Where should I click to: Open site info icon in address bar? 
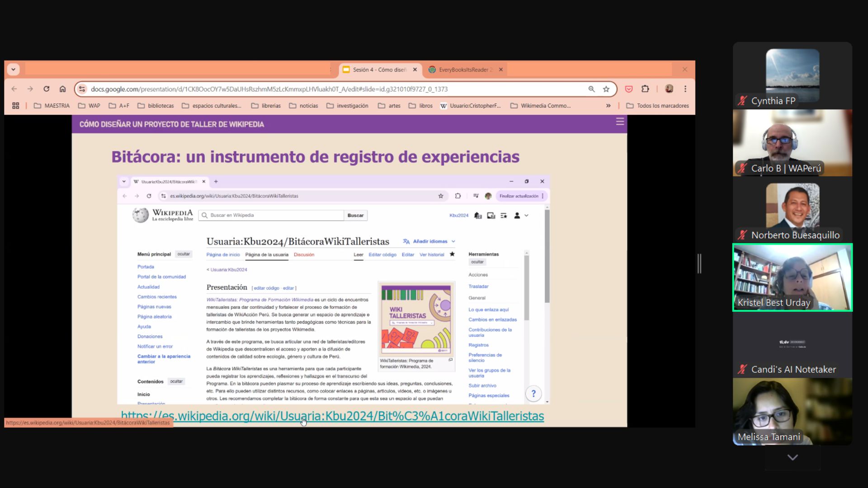(x=82, y=89)
